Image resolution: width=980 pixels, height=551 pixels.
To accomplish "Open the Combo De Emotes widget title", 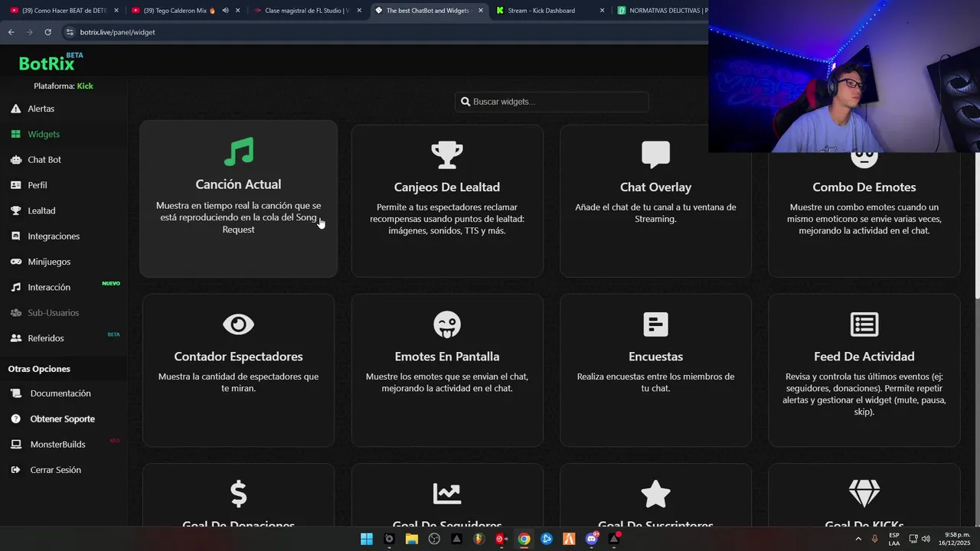I will click(x=864, y=187).
